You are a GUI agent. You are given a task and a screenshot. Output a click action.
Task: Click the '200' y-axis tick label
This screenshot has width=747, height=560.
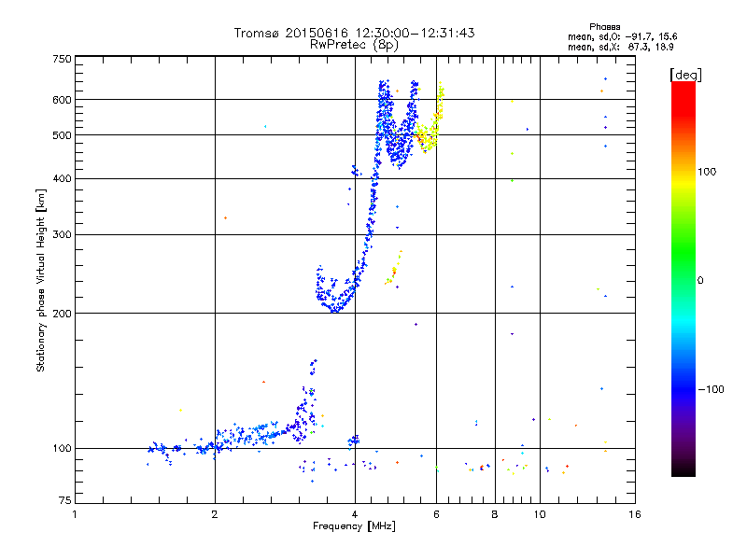click(62, 314)
